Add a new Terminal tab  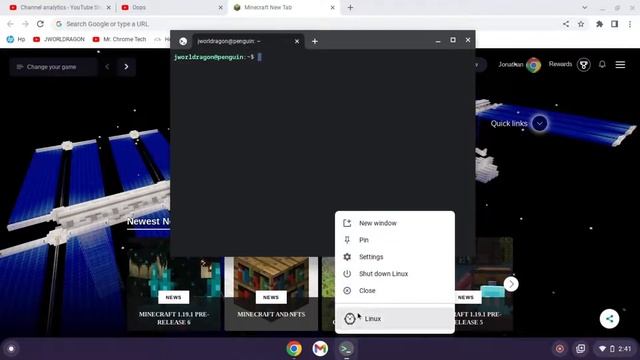click(x=315, y=41)
